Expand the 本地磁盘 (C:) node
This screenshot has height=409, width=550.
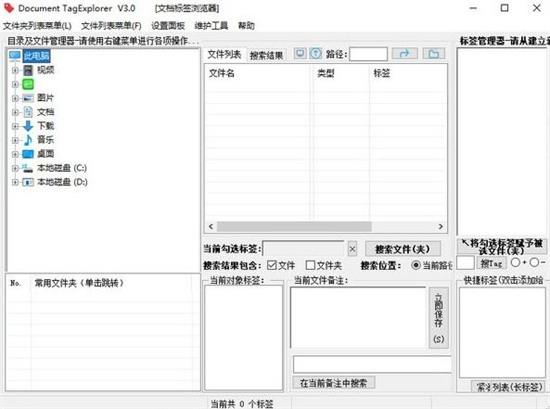pos(15,168)
